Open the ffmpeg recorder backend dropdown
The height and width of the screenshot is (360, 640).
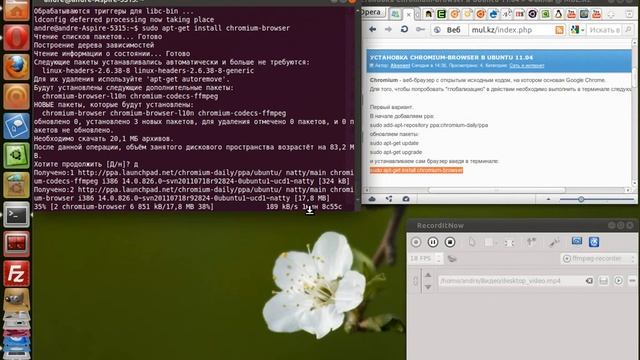(598, 258)
